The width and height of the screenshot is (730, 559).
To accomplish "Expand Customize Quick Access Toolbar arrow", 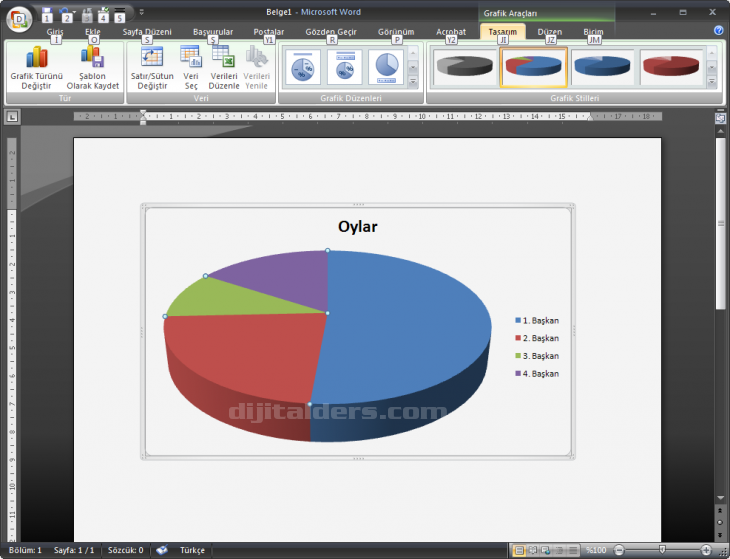I will point(142,12).
